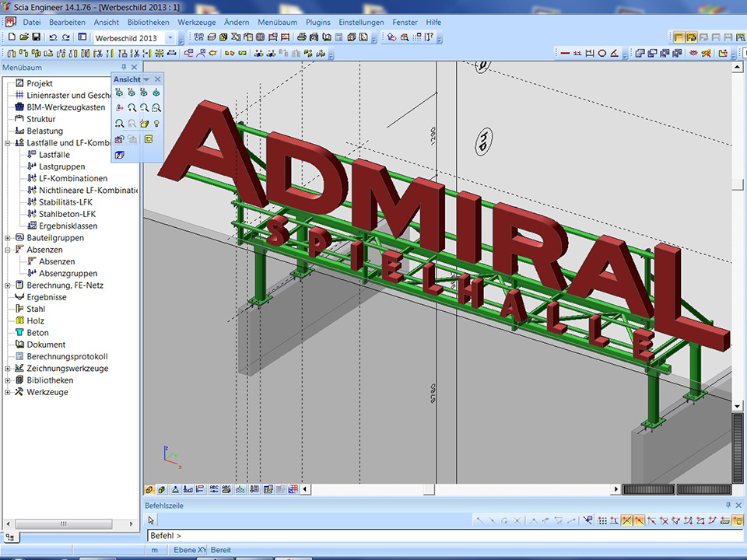
Task: Pin the Befehlszeile panel
Action: [x=728, y=506]
